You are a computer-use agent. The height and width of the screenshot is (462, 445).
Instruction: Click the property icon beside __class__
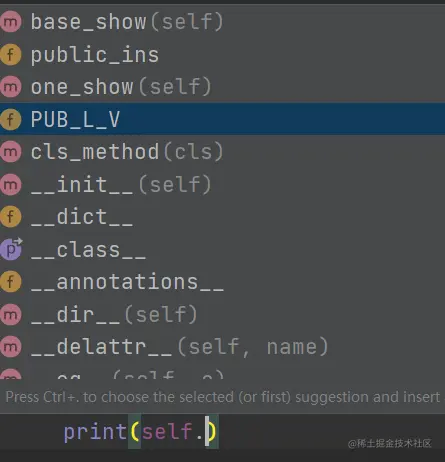tap(11, 249)
